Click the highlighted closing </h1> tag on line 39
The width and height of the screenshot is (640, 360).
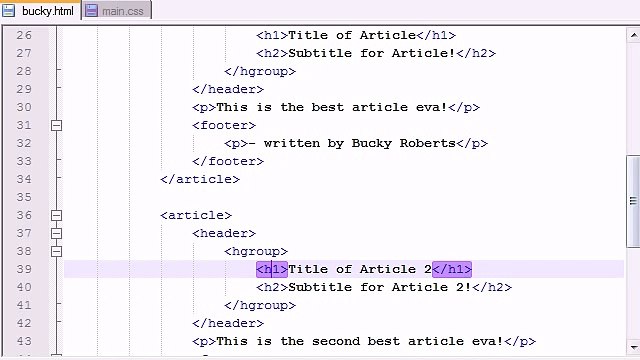pos(452,269)
